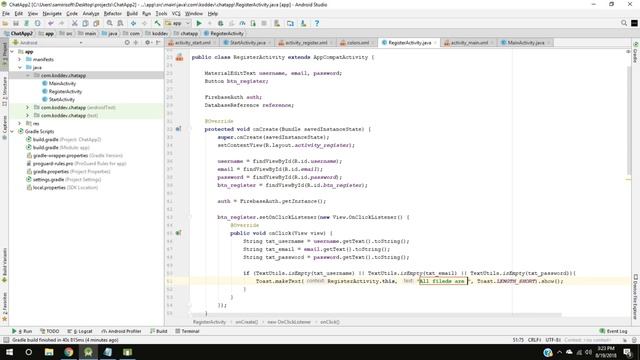Collapse the com.koddev.chatapp package
This screenshot has height=360, width=640.
[x=28, y=76]
